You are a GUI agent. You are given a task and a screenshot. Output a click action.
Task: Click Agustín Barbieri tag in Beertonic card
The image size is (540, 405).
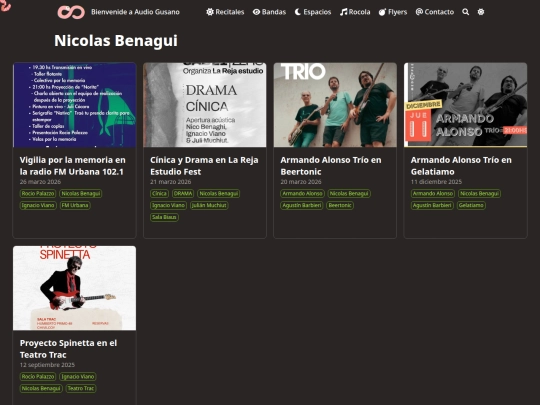[302, 205]
